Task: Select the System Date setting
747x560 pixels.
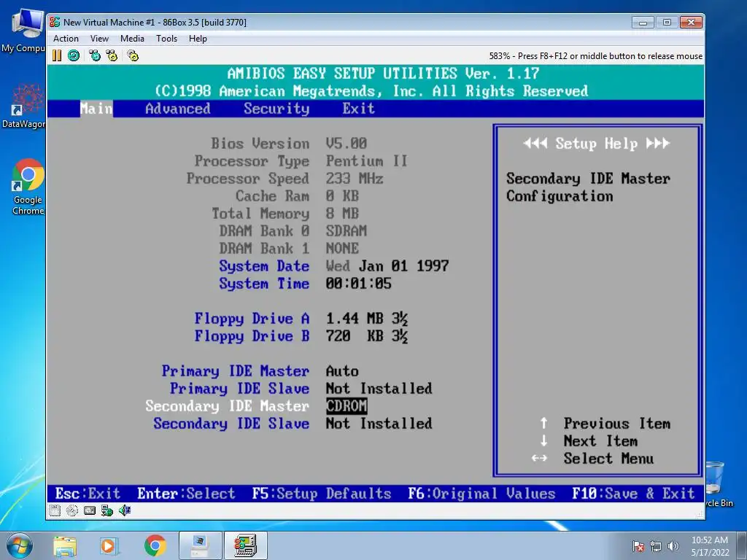Action: [264, 265]
